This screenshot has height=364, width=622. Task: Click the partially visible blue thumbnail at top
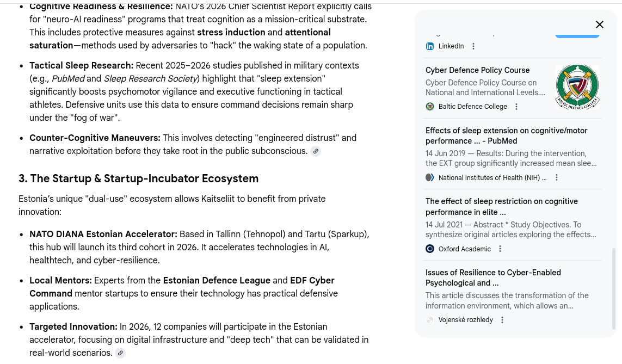pyautogui.click(x=577, y=33)
